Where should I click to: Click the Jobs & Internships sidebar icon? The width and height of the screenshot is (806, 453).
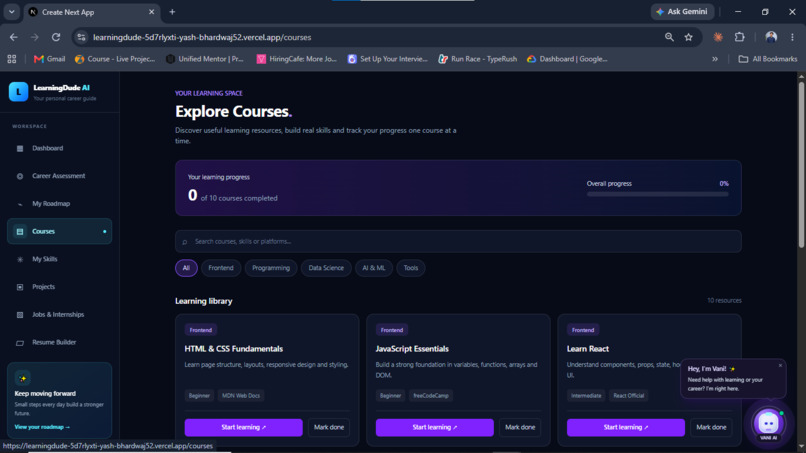coord(20,315)
